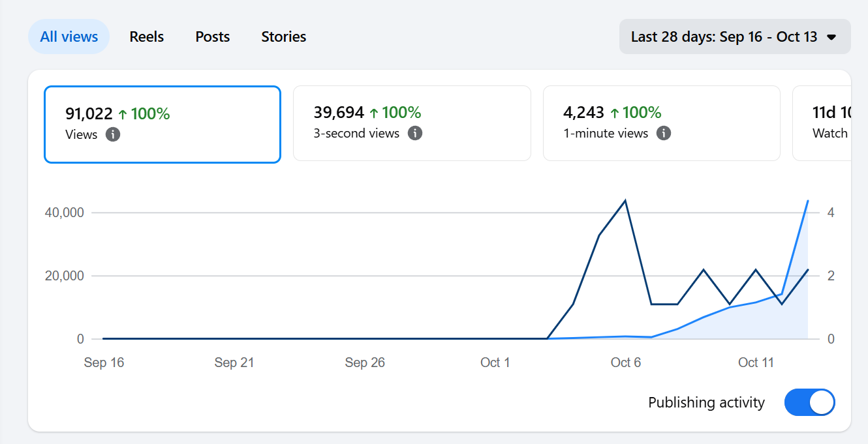Viewport: 868px width, 444px height.
Task: Click the info icon beside 1-minute views
Action: point(664,134)
